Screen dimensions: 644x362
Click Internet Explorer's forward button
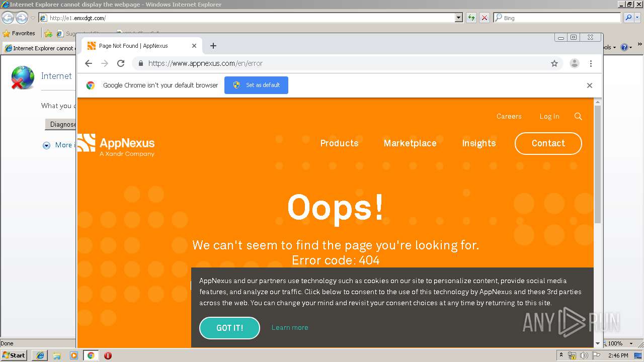pos(22,18)
